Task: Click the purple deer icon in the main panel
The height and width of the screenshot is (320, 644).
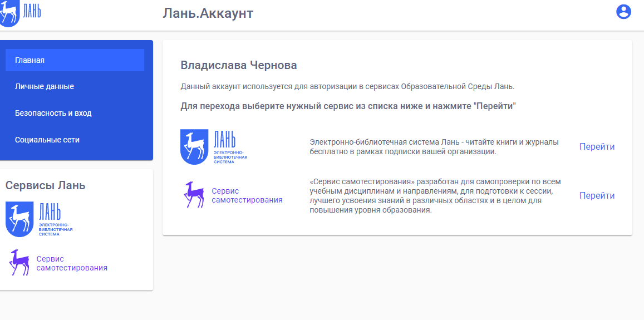Action: (x=193, y=195)
